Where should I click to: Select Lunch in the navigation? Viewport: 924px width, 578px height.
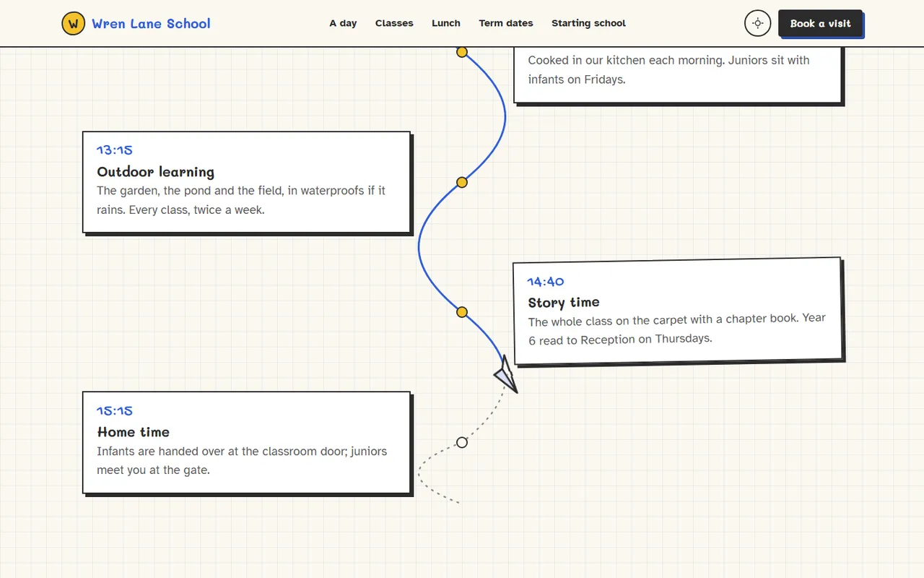click(446, 23)
